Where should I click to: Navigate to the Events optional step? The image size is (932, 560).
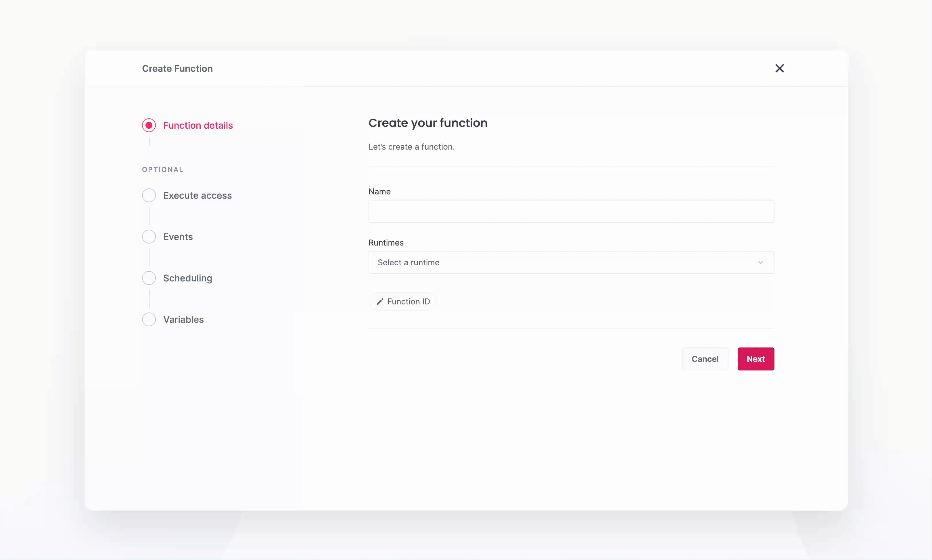pyautogui.click(x=178, y=237)
